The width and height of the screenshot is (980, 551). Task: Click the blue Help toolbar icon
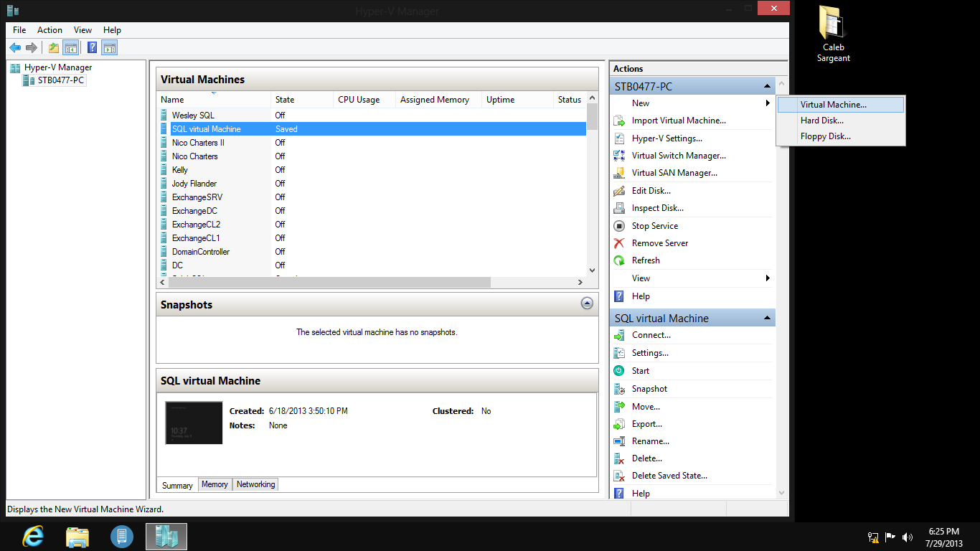click(x=92, y=48)
